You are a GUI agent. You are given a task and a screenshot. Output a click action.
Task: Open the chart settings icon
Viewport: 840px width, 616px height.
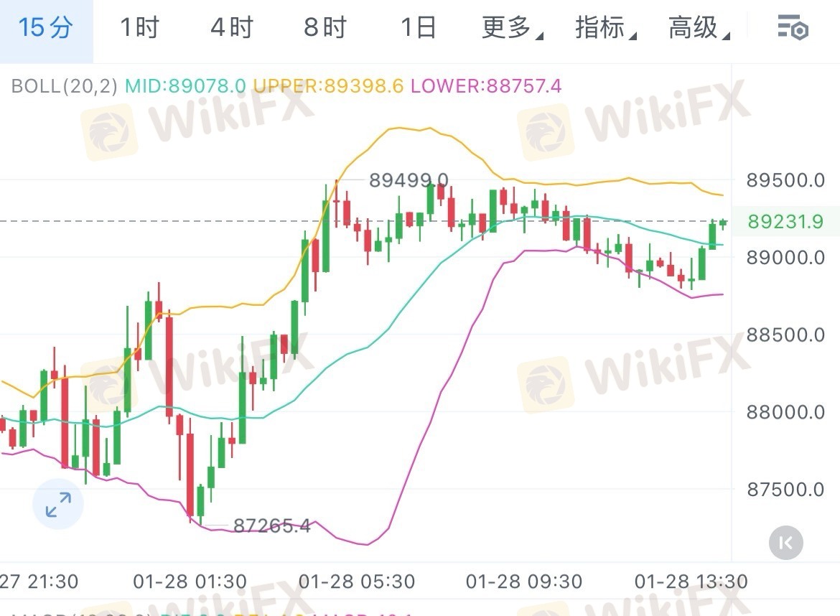[793, 29]
